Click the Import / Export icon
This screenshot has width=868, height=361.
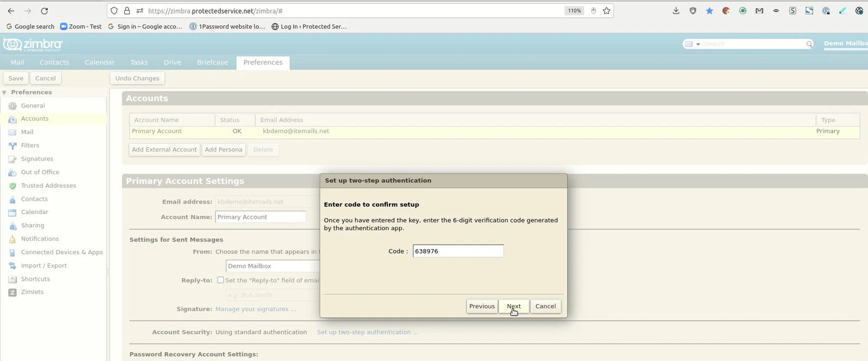click(x=12, y=266)
